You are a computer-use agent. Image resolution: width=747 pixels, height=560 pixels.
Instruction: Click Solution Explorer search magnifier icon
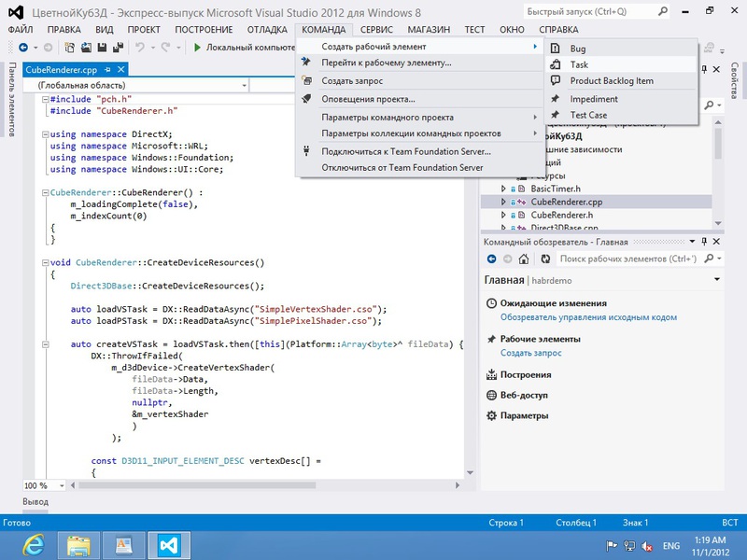(x=710, y=105)
